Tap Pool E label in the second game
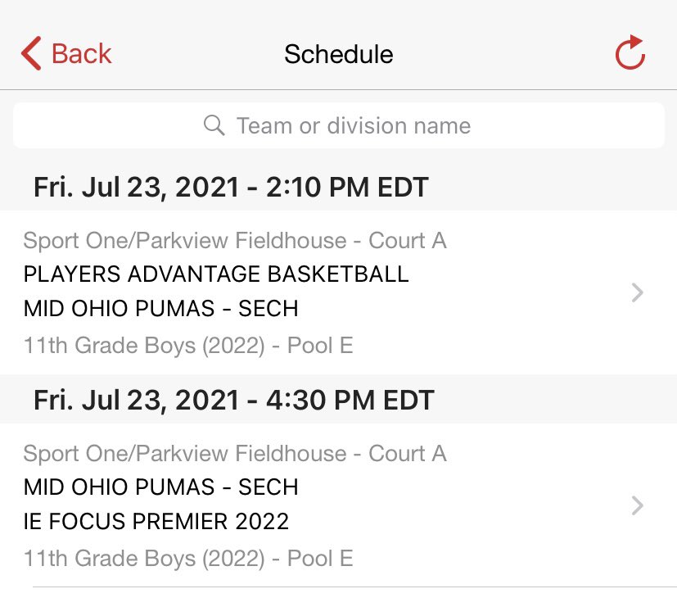Screen dimensions: 677x616 pyautogui.click(x=320, y=559)
